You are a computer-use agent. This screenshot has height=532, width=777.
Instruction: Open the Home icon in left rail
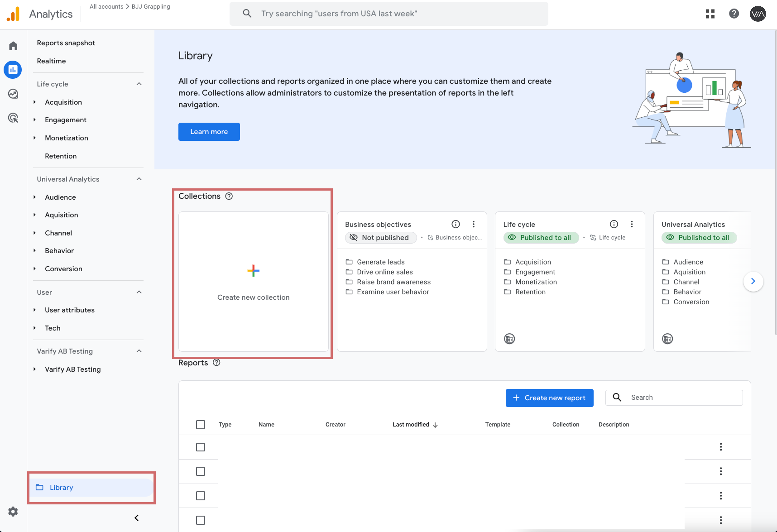[13, 46]
